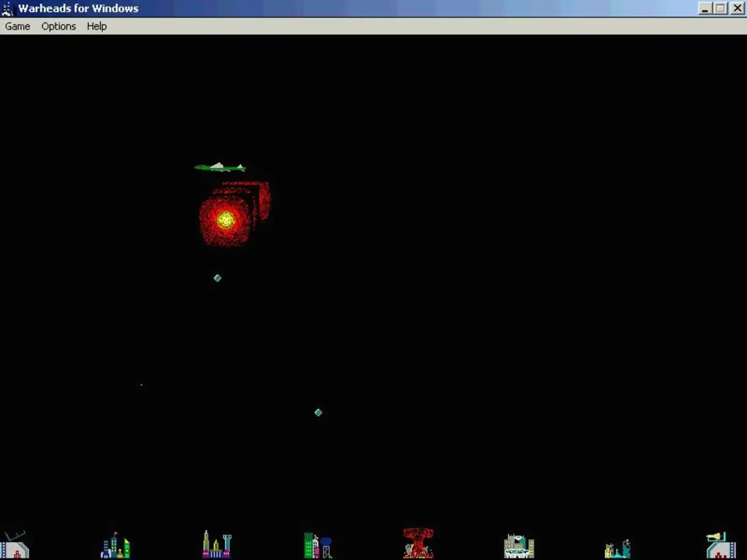Select the gray office building city
This screenshot has width=747, height=560.
[x=519, y=546]
